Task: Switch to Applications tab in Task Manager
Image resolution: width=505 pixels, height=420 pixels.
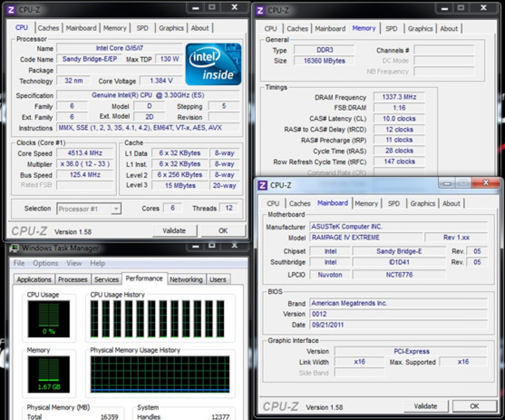Action: tap(34, 280)
